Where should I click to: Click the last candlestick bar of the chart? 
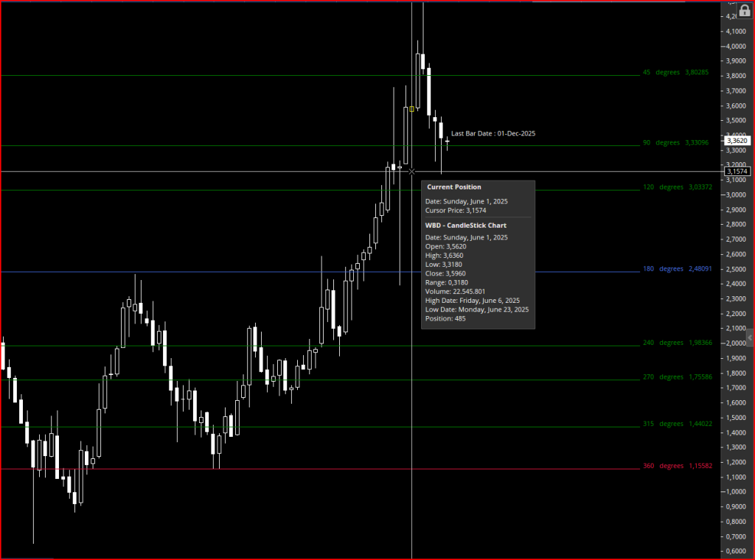[x=448, y=142]
